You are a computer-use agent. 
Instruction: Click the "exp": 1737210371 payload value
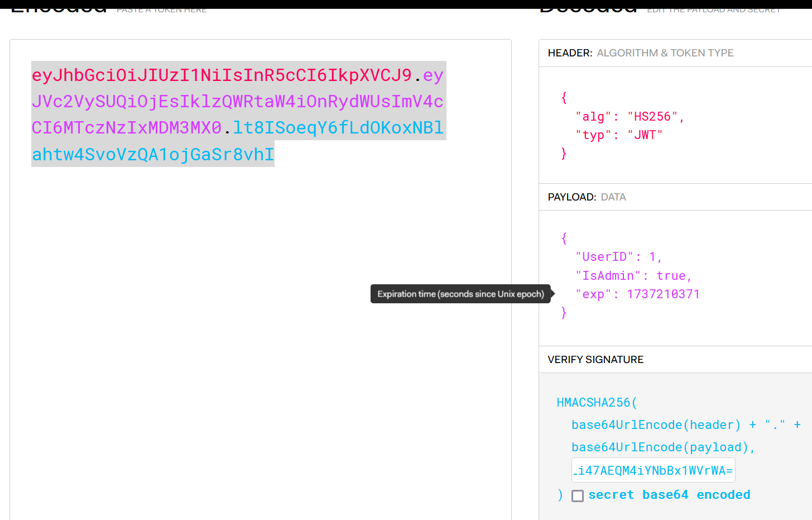pyautogui.click(x=663, y=294)
